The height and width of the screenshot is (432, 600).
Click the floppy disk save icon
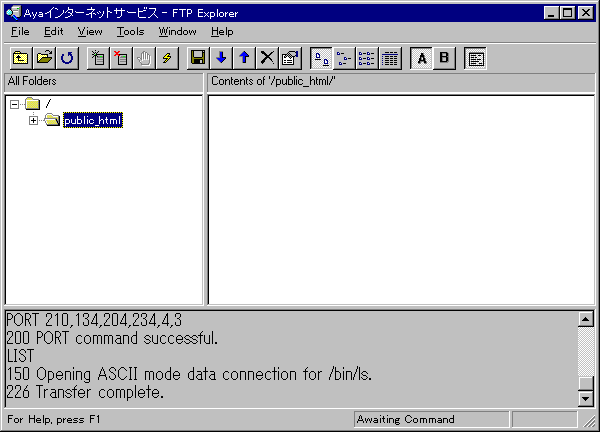[198, 58]
